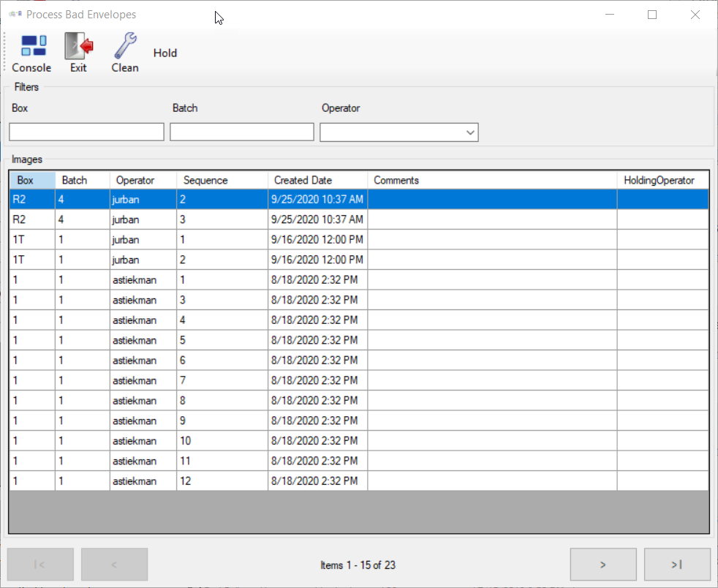The image size is (718, 588).
Task: Sort by Created Date column header
Action: click(317, 181)
